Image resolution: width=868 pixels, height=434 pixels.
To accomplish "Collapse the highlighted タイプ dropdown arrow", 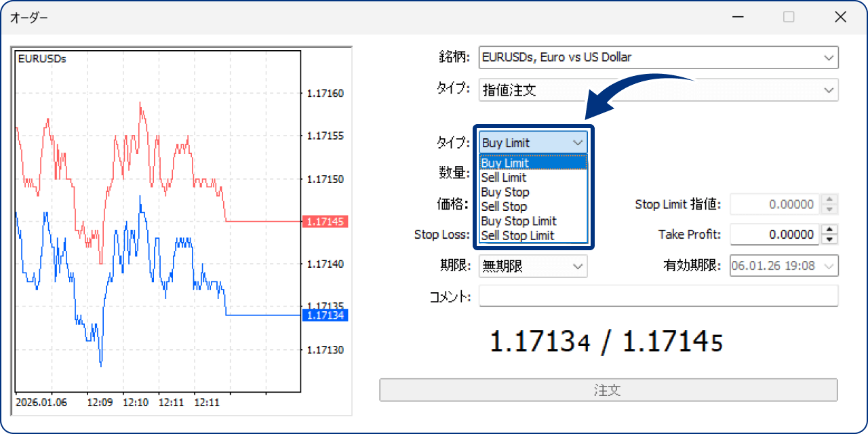I will point(577,142).
